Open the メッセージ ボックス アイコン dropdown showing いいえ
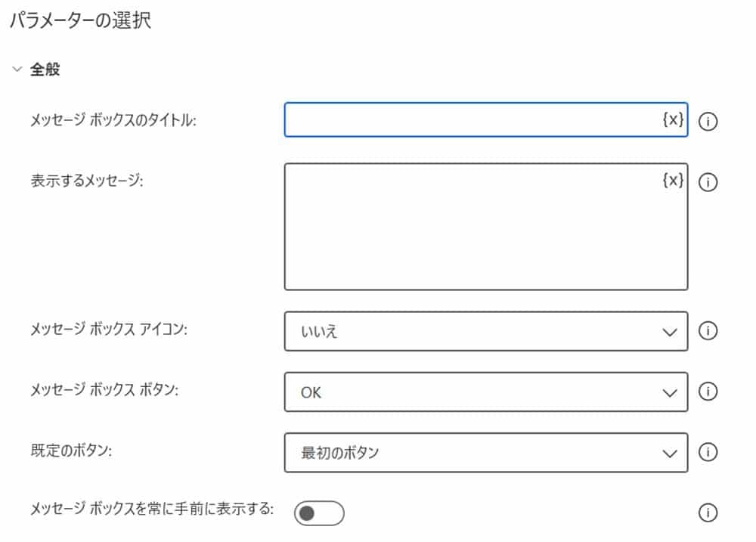 click(x=484, y=331)
